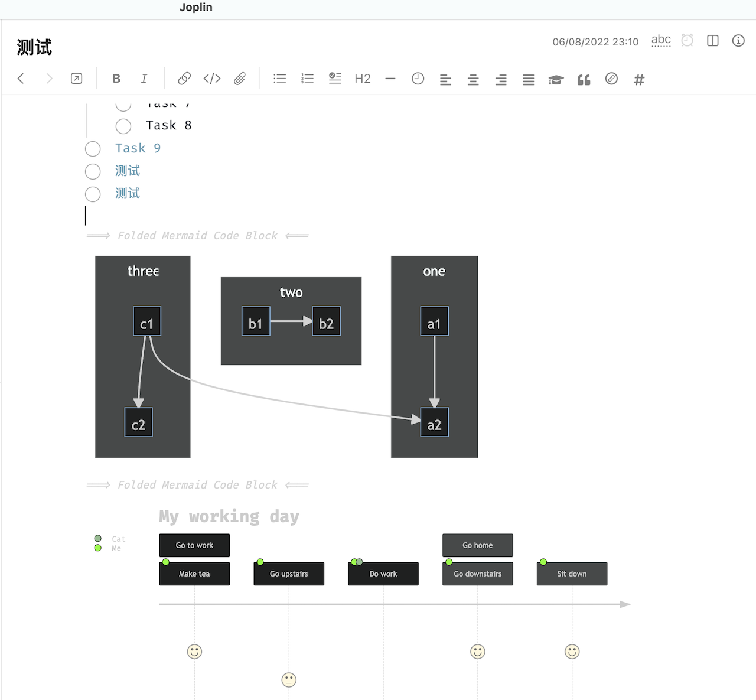The width and height of the screenshot is (756, 700).
Task: Click the subgraph title two
Action: [x=291, y=292]
